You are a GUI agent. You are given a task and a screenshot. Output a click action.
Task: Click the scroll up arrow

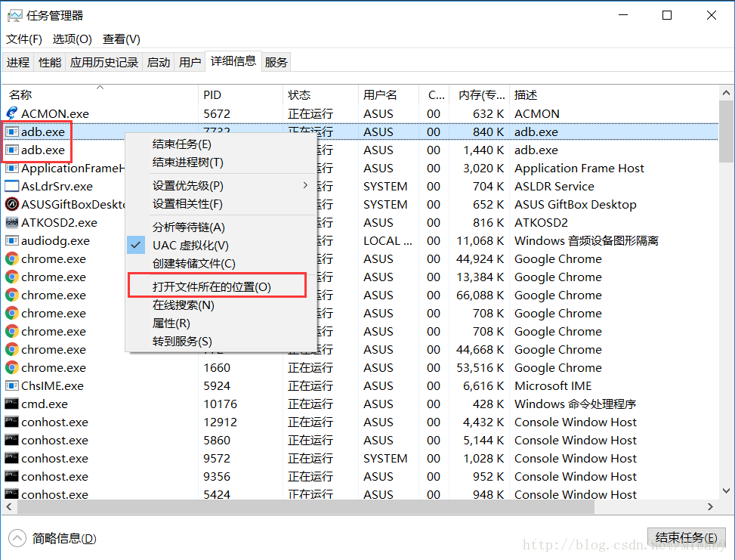pyautogui.click(x=726, y=93)
